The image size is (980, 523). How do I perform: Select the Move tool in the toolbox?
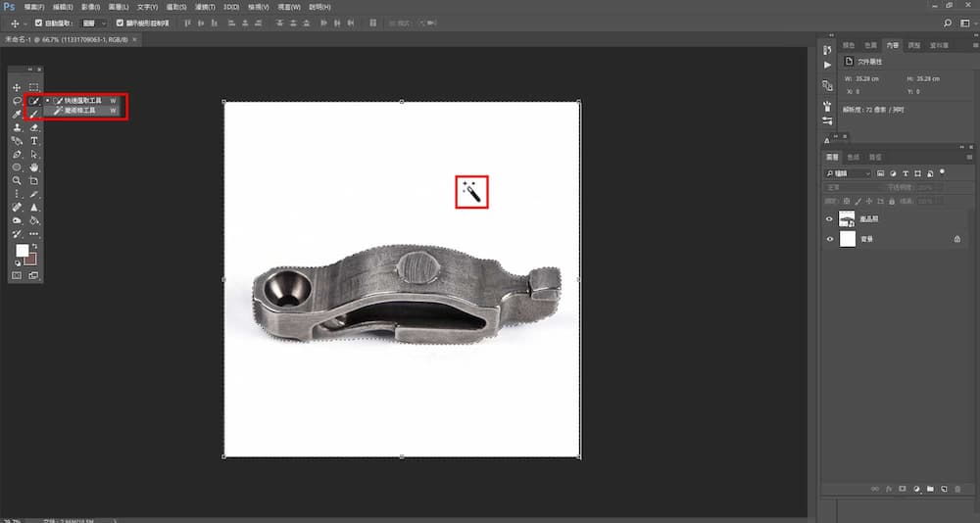click(x=17, y=87)
